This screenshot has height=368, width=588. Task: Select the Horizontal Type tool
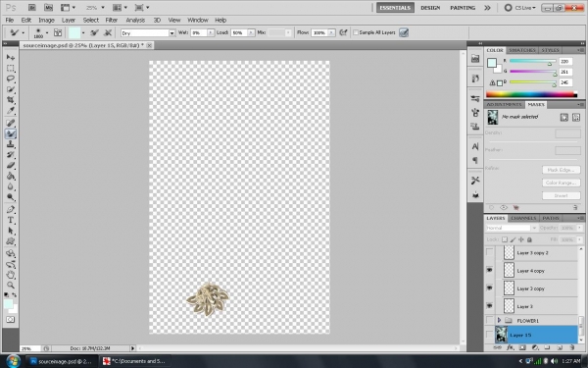click(11, 220)
